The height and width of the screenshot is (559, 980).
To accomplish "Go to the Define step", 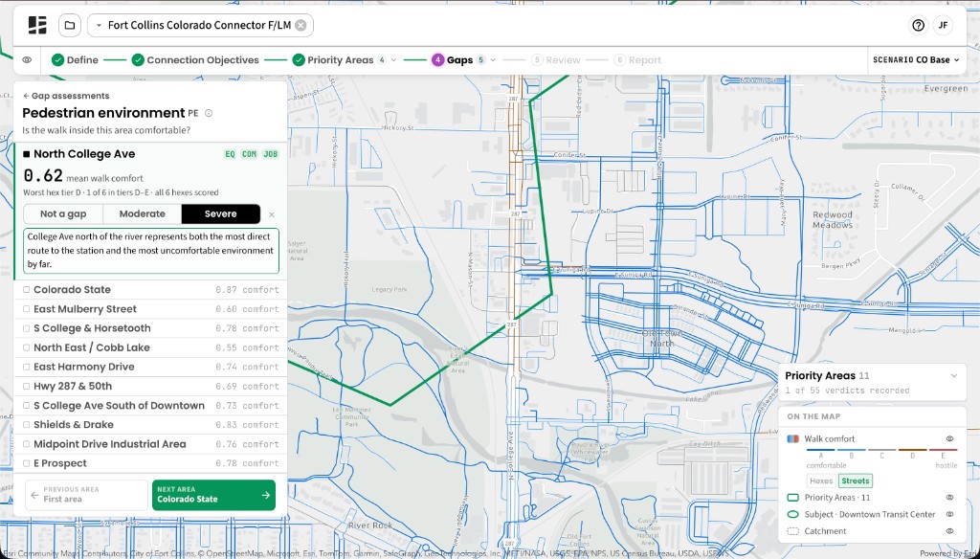I will pos(75,60).
